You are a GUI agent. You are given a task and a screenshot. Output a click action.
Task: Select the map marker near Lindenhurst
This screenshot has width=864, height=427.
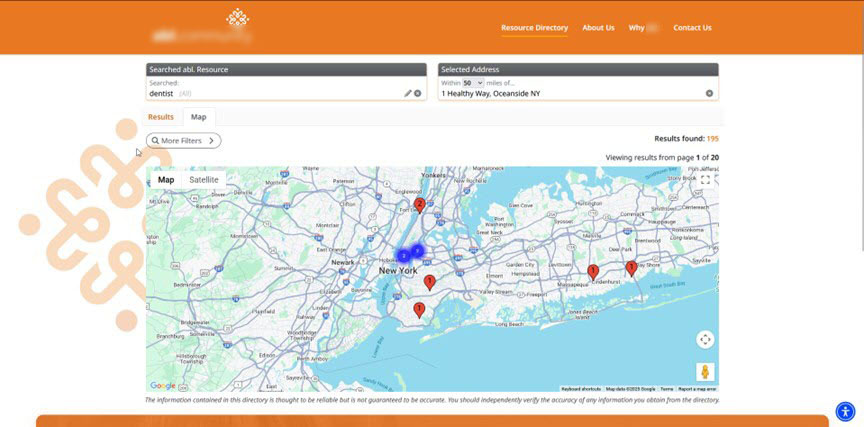click(x=593, y=272)
